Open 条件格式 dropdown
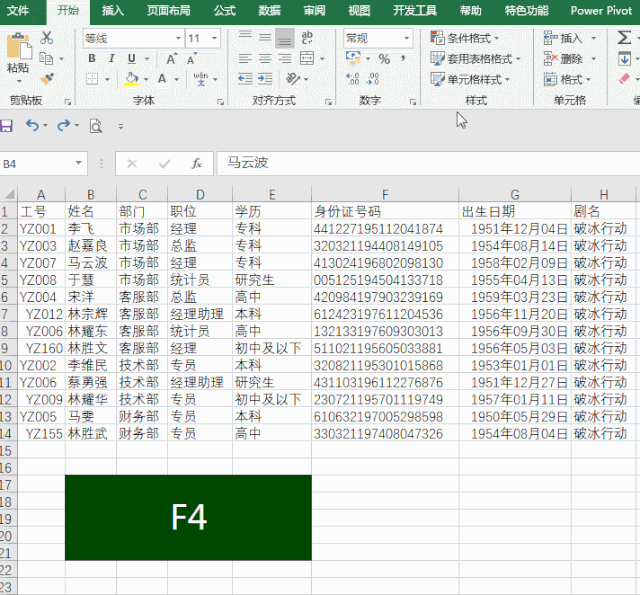640x595 pixels. point(465,38)
